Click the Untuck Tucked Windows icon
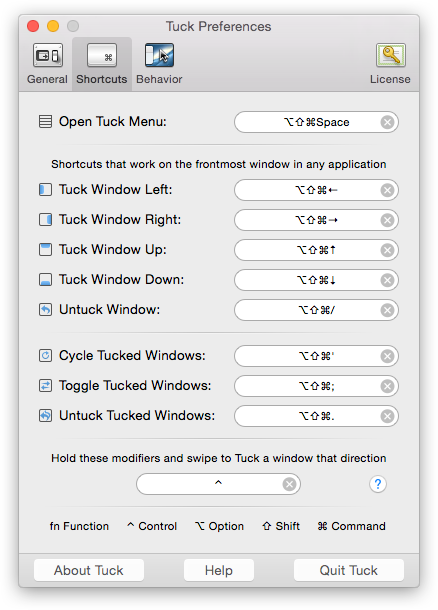Screen dimensions: 438x610 click(46, 415)
